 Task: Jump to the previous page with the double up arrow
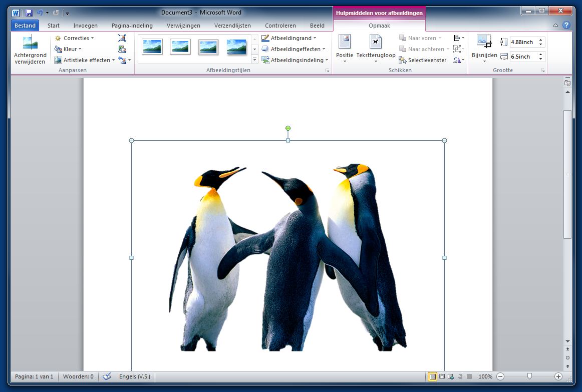point(567,349)
